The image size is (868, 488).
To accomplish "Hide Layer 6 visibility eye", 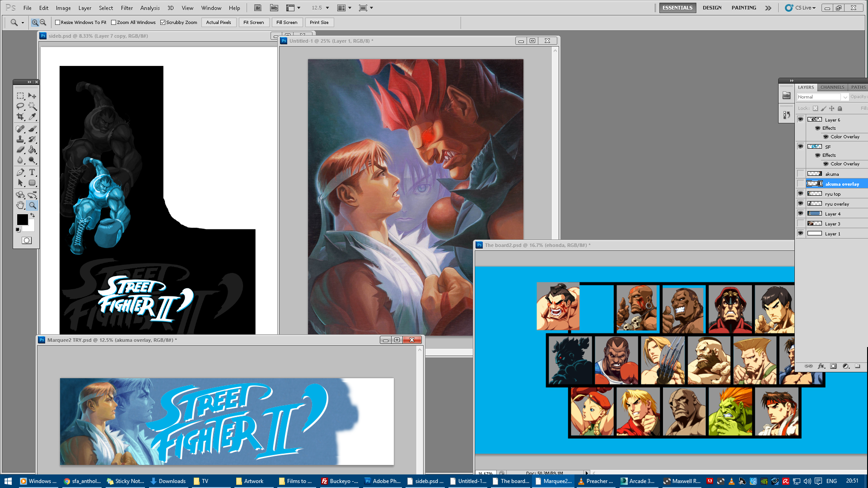I will coord(800,119).
